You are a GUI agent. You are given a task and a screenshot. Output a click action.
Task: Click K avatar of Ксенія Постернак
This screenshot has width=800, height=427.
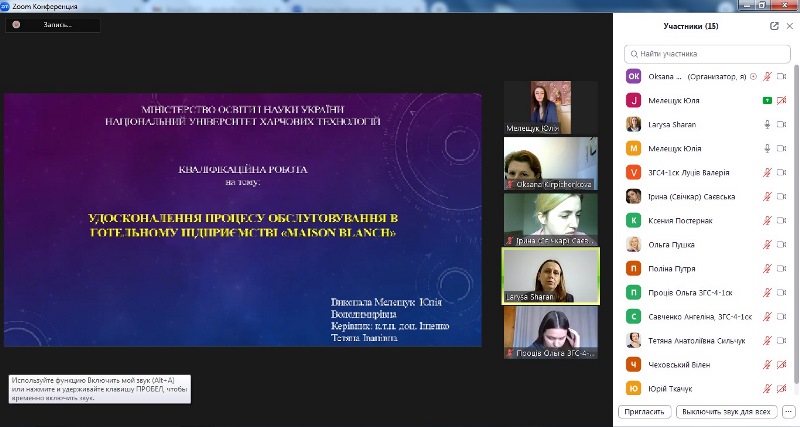pos(634,220)
